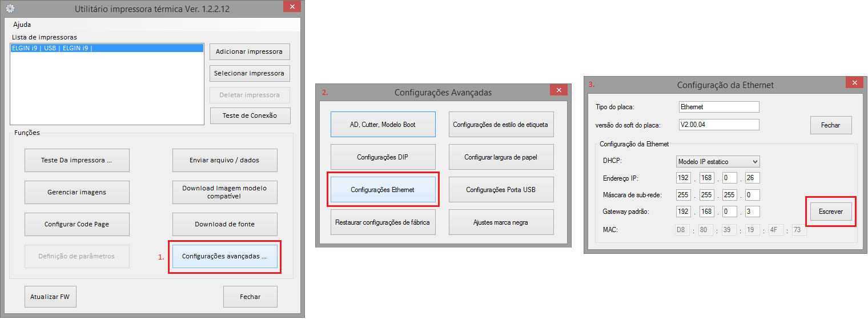868x319 pixels.
Task: Click first octet of Endereço IP
Action: [x=684, y=178]
